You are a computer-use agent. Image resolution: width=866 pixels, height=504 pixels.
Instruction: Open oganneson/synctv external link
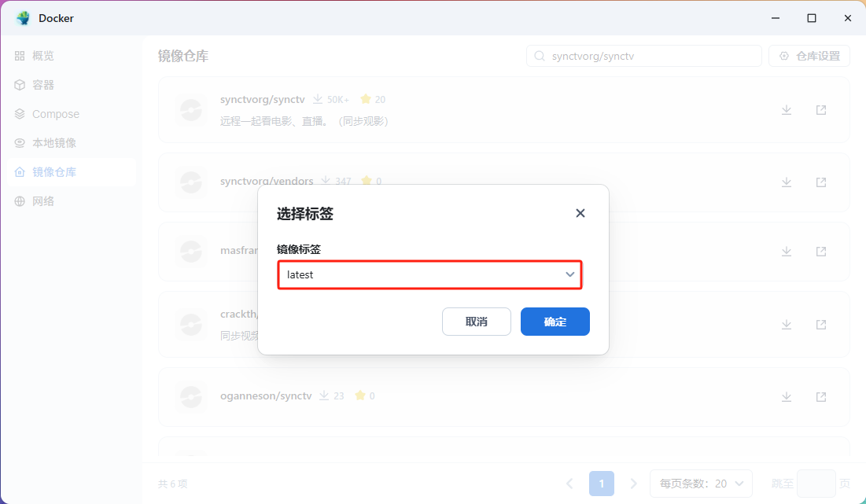coord(821,396)
